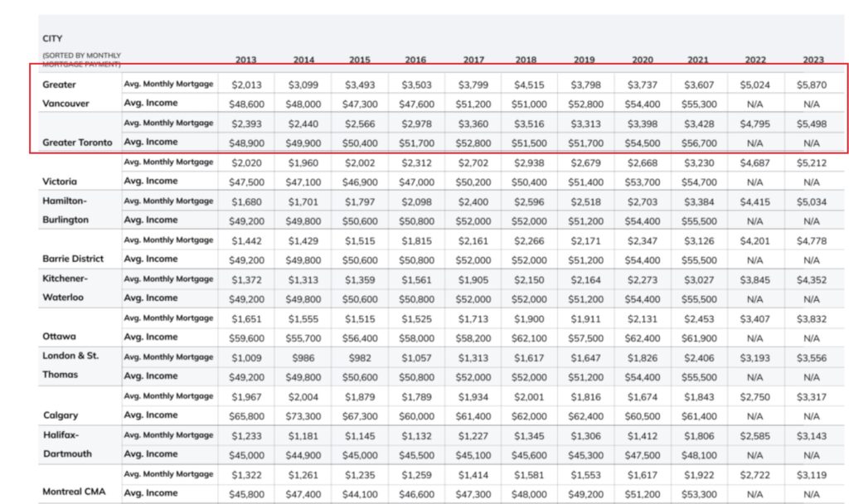Click the 2013 column header
849x504 pixels.
245,60
